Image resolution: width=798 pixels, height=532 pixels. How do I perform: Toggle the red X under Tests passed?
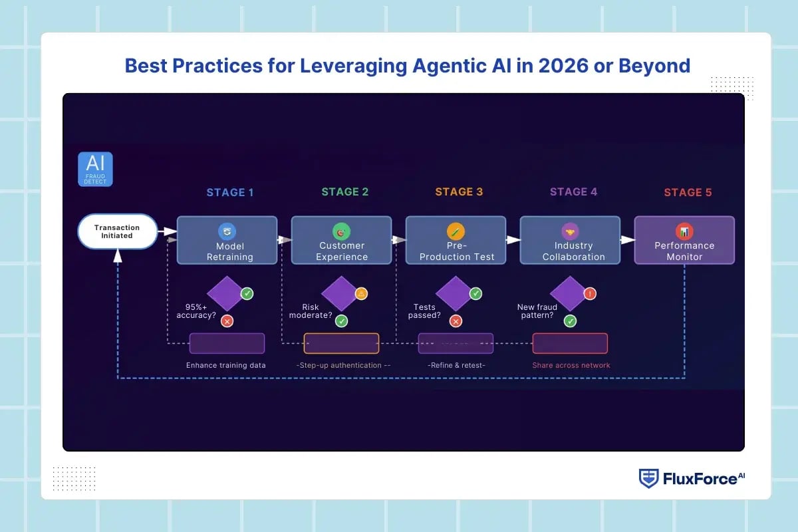coord(454,321)
